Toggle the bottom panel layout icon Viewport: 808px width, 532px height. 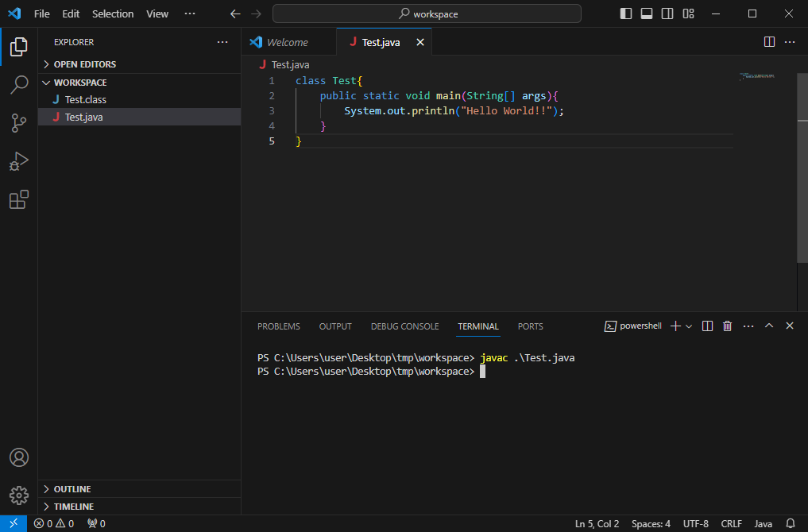(x=646, y=14)
